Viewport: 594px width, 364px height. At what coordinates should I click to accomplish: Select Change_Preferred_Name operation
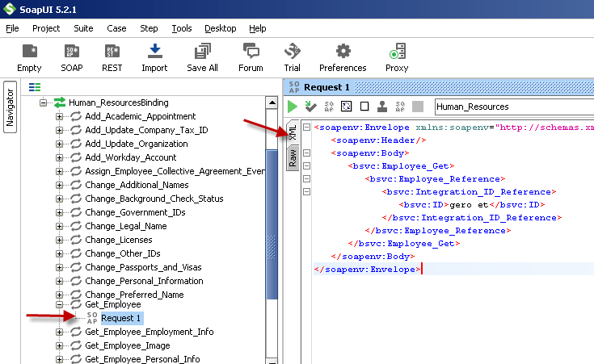134,295
